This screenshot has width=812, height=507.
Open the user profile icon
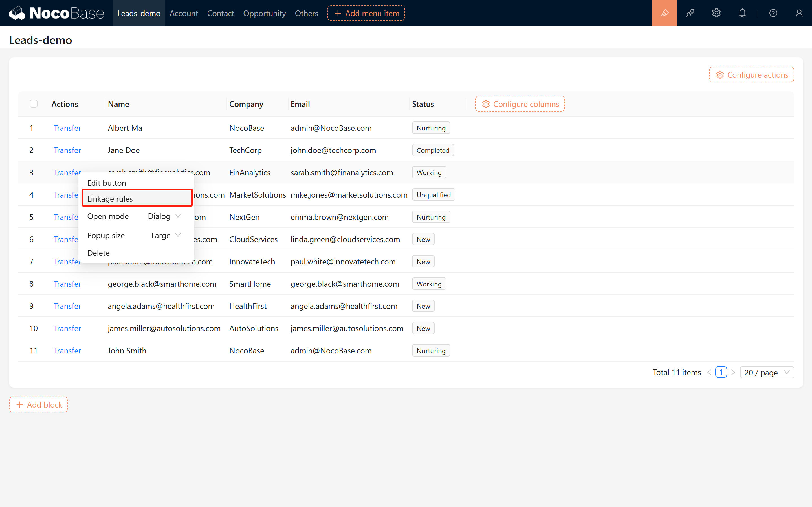799,13
